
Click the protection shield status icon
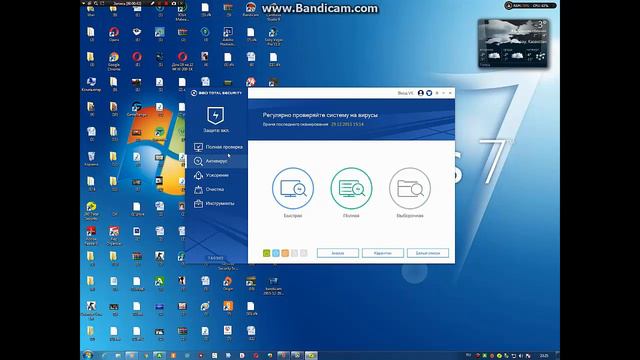click(216, 116)
